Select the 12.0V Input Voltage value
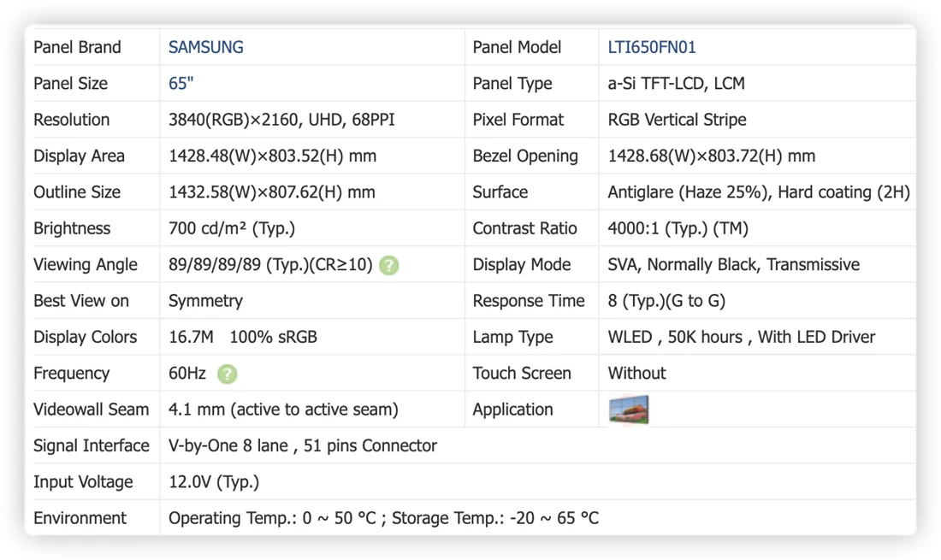941x560 pixels. (214, 482)
